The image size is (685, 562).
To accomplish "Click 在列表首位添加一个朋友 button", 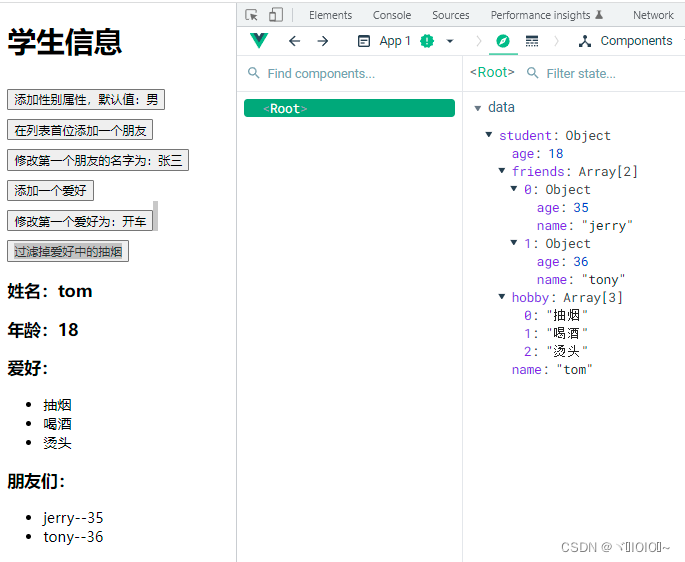I will tap(80, 130).
